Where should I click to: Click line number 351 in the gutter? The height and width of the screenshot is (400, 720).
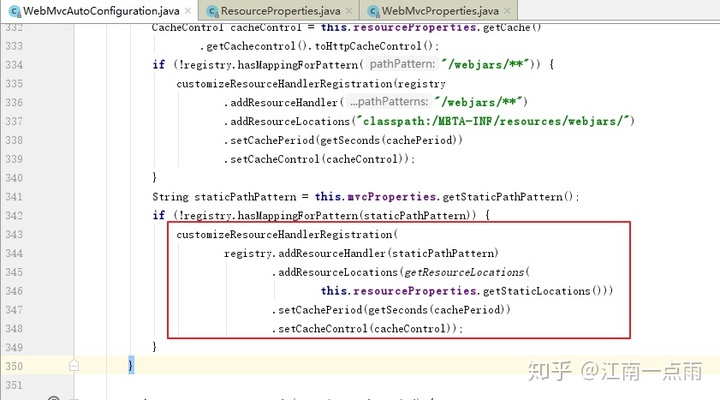tap(14, 385)
